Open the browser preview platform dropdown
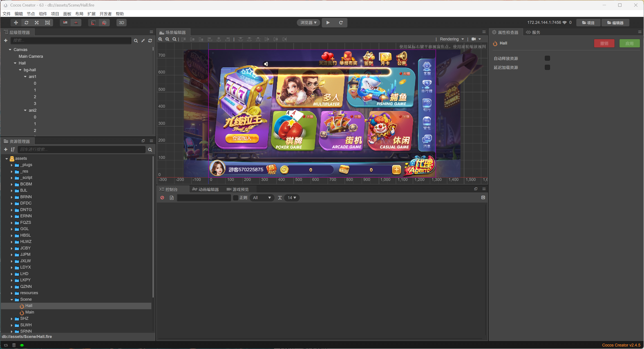This screenshot has height=349, width=644. coord(308,22)
